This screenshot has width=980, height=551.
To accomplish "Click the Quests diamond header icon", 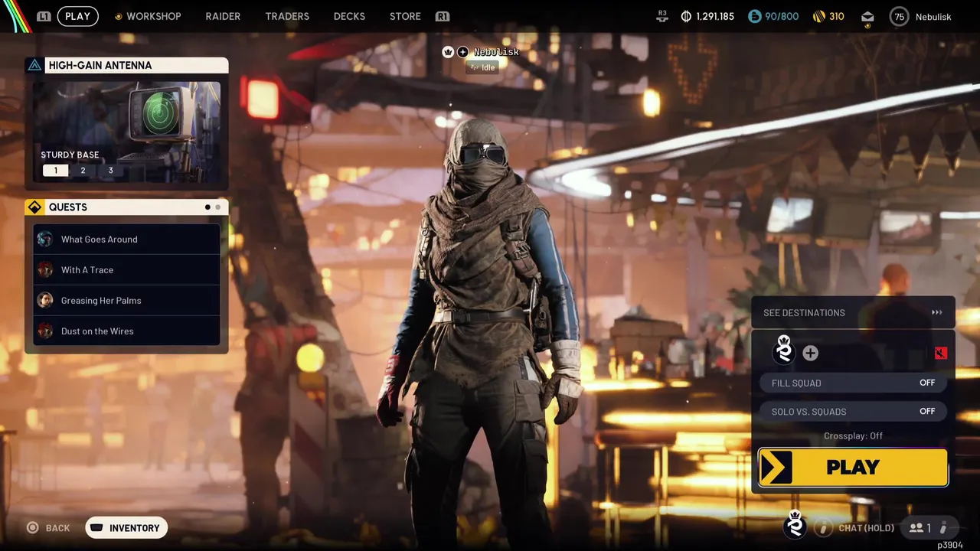I will (x=34, y=207).
